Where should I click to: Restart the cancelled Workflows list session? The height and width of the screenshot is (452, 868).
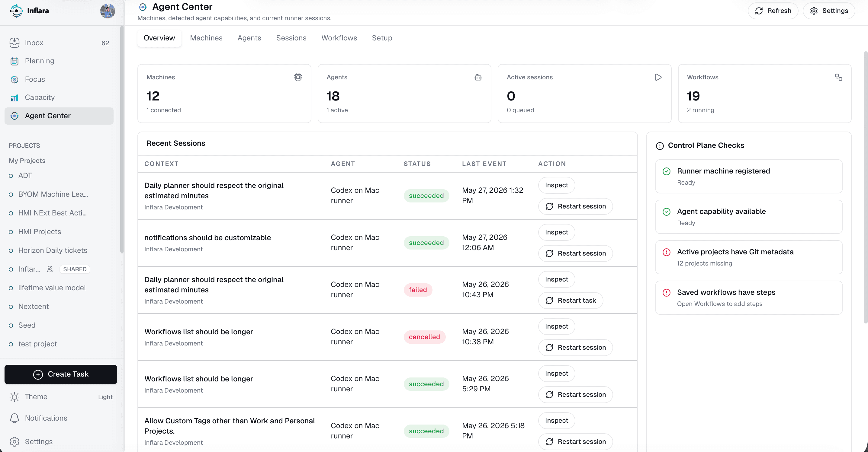(x=575, y=348)
